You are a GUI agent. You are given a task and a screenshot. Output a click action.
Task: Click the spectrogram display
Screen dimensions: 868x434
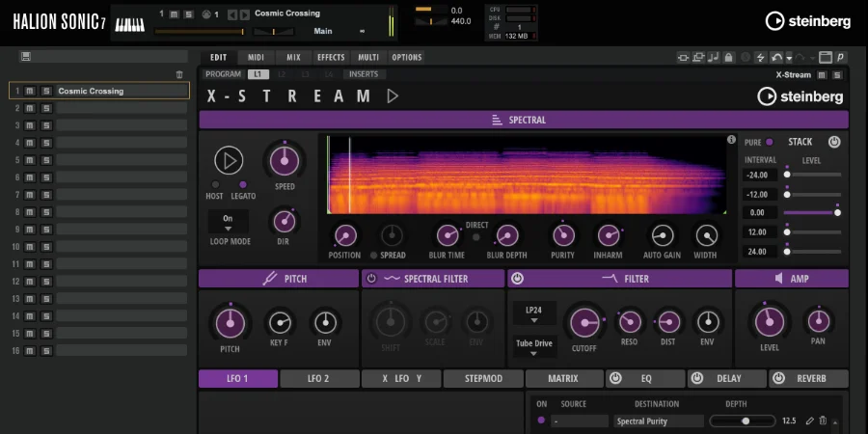[527, 175]
